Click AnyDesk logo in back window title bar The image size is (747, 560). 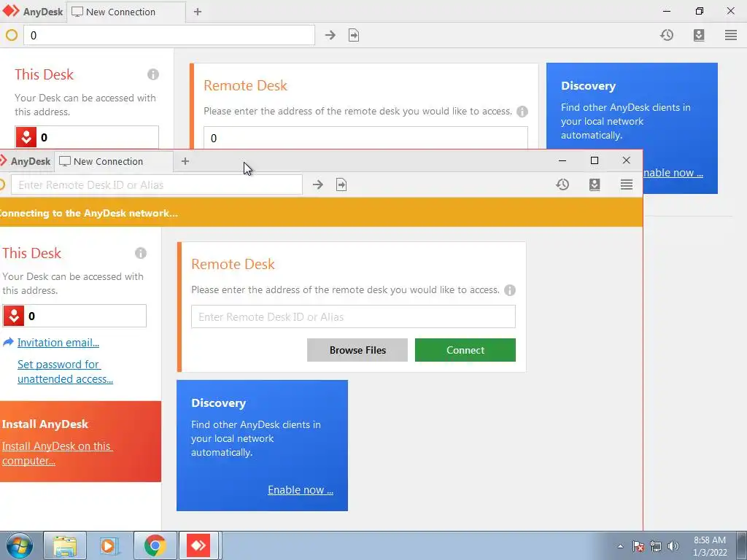(10, 12)
